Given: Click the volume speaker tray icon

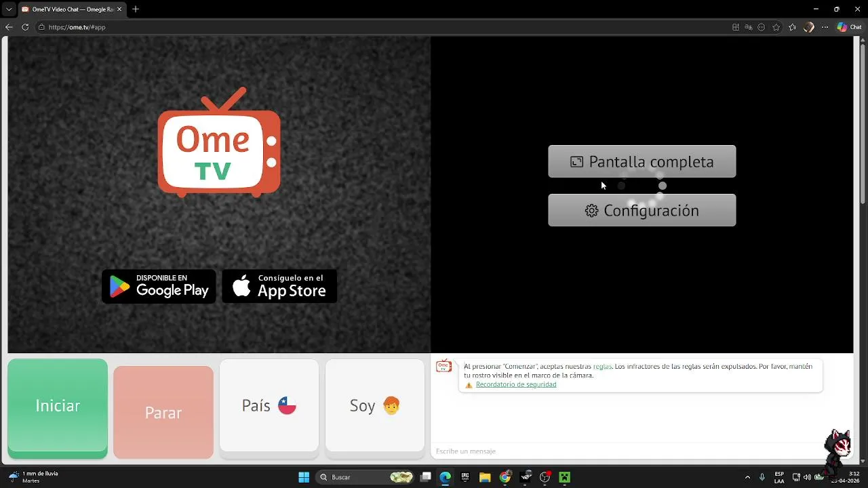Looking at the screenshot, I should click(807, 477).
